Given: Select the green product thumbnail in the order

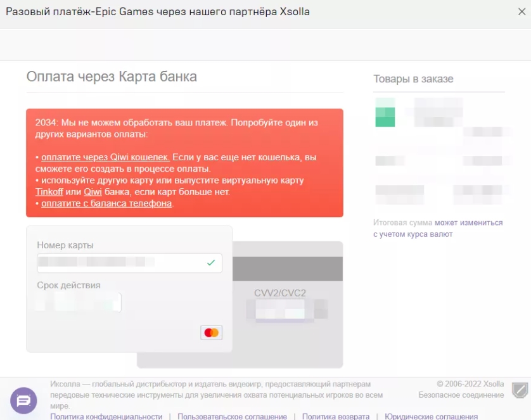Looking at the screenshot, I should pos(385,112).
